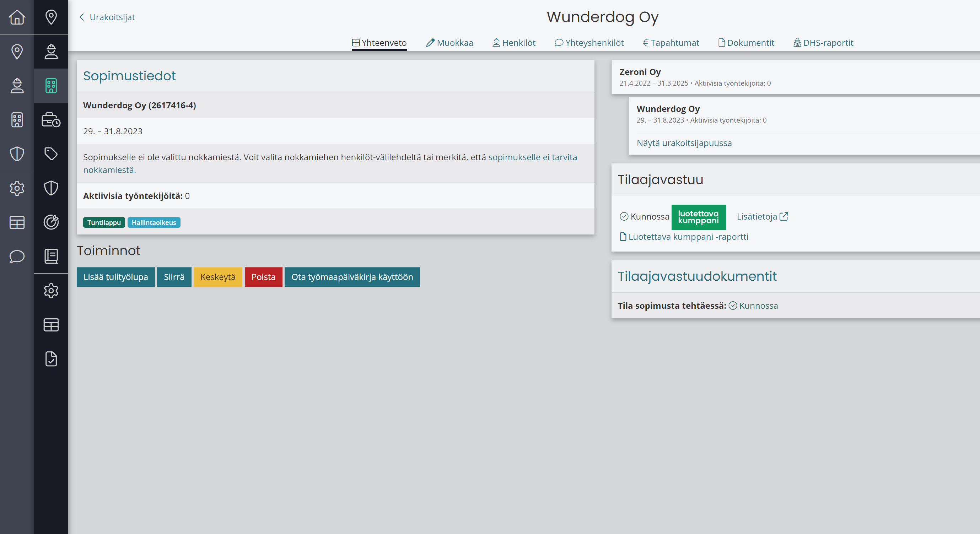Open the home icon in the sidebar
980x534 pixels.
(17, 17)
